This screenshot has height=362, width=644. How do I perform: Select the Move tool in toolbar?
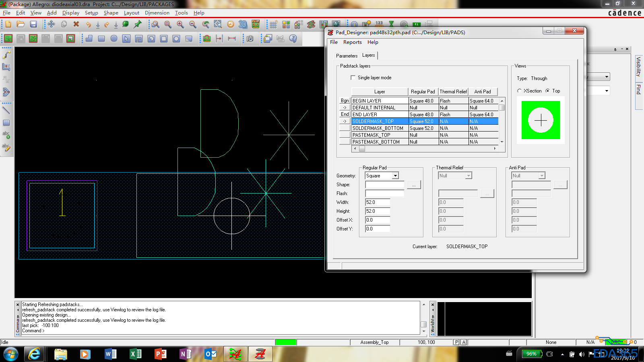pos(51,25)
